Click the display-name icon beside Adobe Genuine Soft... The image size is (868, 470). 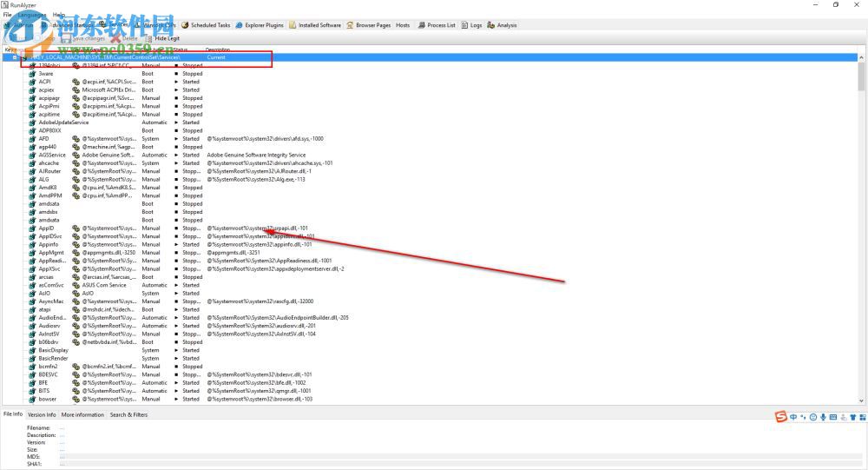tap(76, 156)
